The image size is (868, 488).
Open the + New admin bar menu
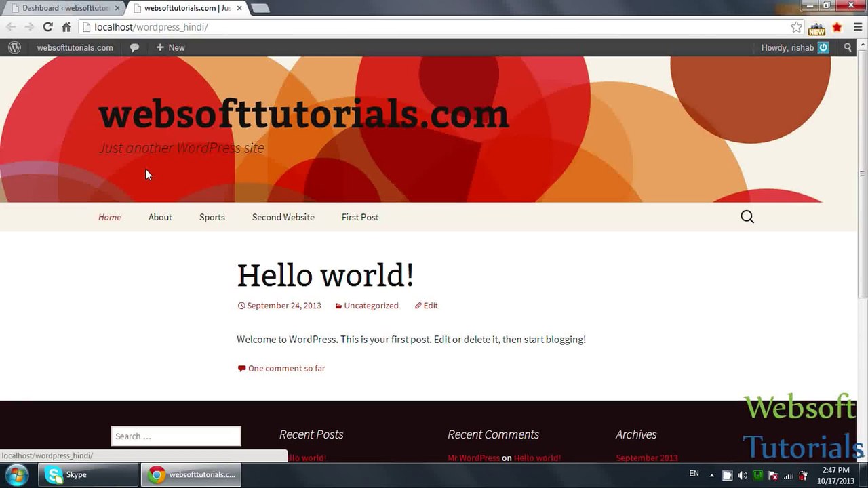click(x=170, y=47)
